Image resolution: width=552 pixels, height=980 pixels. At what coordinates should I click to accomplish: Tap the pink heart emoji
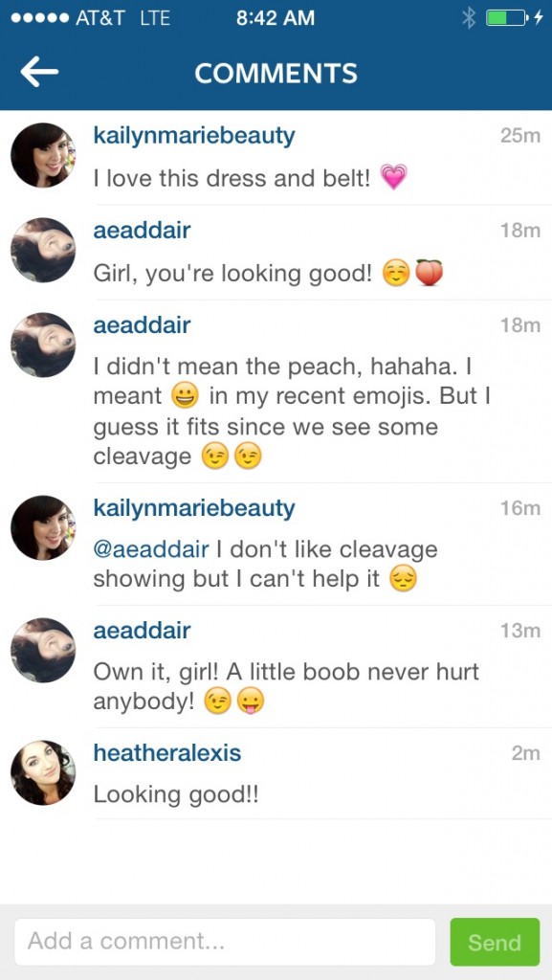pyautogui.click(x=393, y=177)
